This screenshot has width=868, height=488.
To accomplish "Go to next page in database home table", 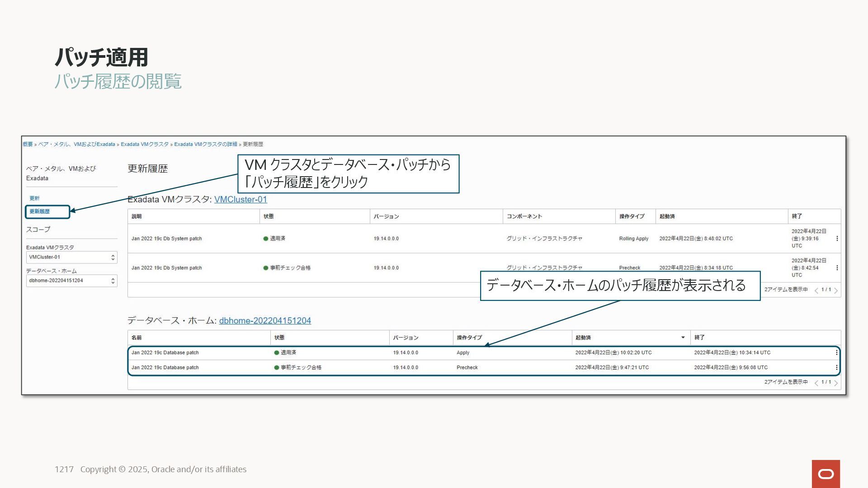I will [836, 383].
